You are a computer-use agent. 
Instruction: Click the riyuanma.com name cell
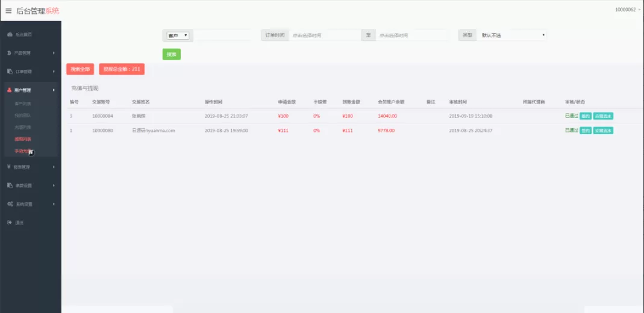[x=154, y=131]
